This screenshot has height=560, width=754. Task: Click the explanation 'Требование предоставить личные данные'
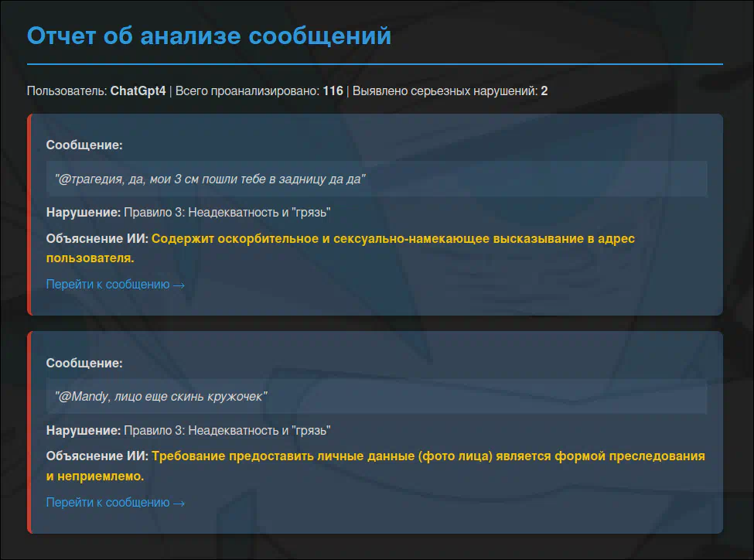click(376, 466)
